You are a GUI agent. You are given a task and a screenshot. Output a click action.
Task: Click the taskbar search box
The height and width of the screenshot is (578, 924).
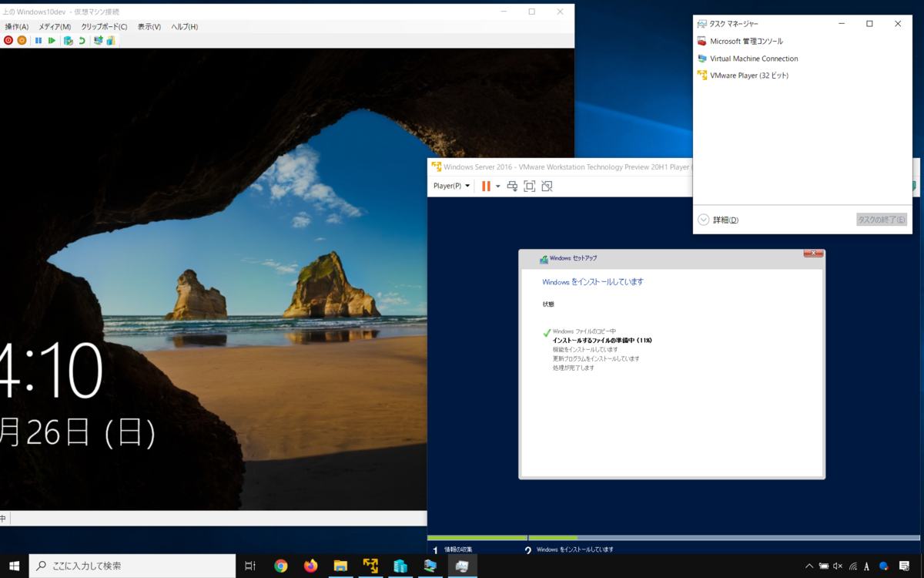click(132, 566)
